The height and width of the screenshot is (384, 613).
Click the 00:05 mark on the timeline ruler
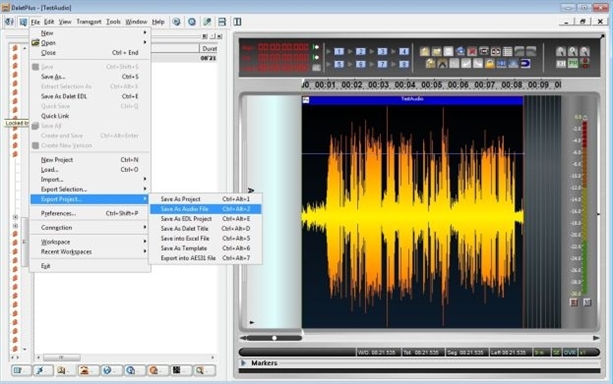(x=432, y=84)
